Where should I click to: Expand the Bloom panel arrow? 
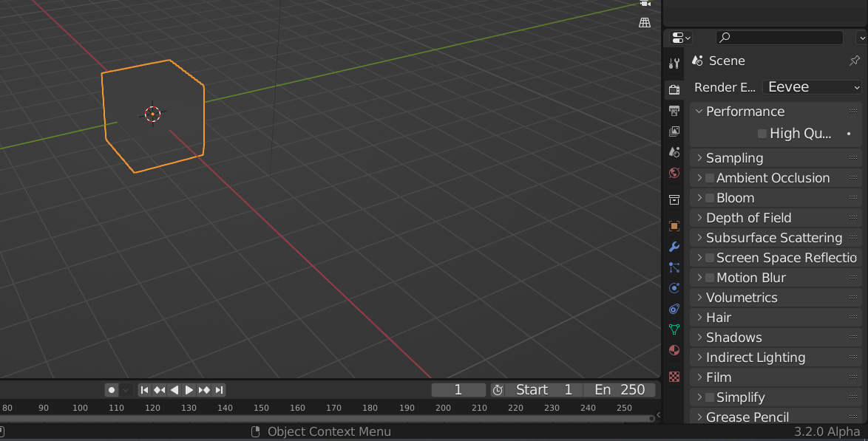699,198
